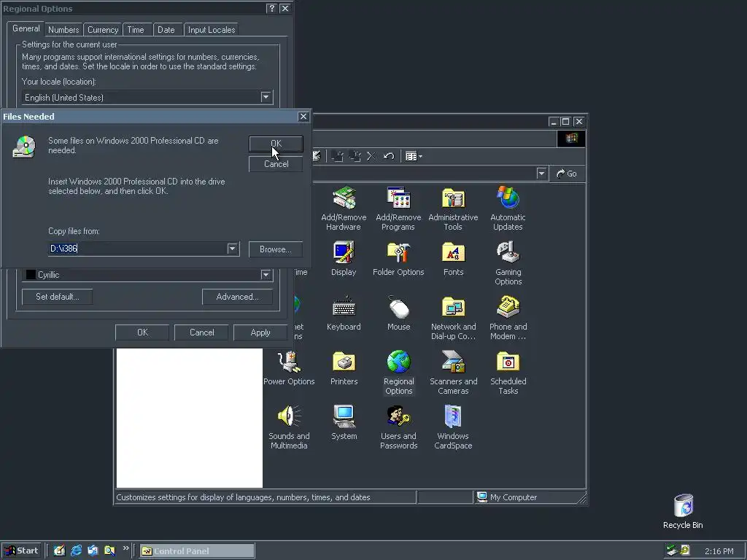The height and width of the screenshot is (560, 747).
Task: Open the Sounds and Multimedia icon
Action: pyautogui.click(x=289, y=427)
